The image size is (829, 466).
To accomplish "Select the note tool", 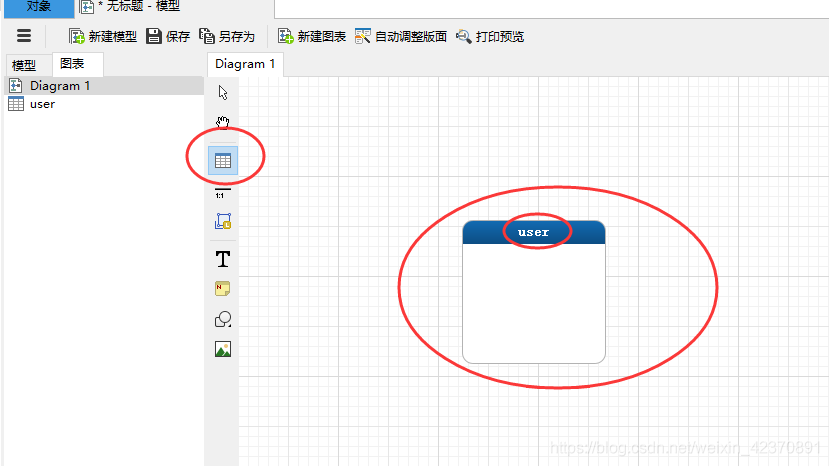I will (223, 289).
